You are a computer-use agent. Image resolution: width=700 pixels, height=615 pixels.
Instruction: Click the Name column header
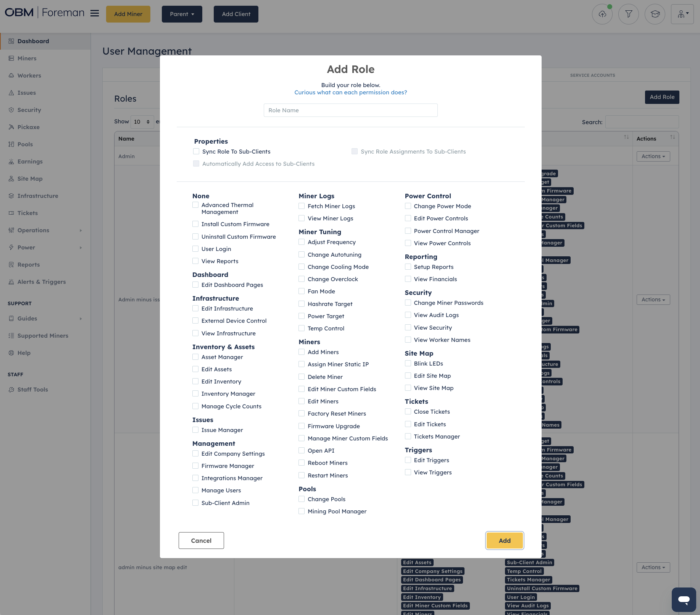coord(126,139)
